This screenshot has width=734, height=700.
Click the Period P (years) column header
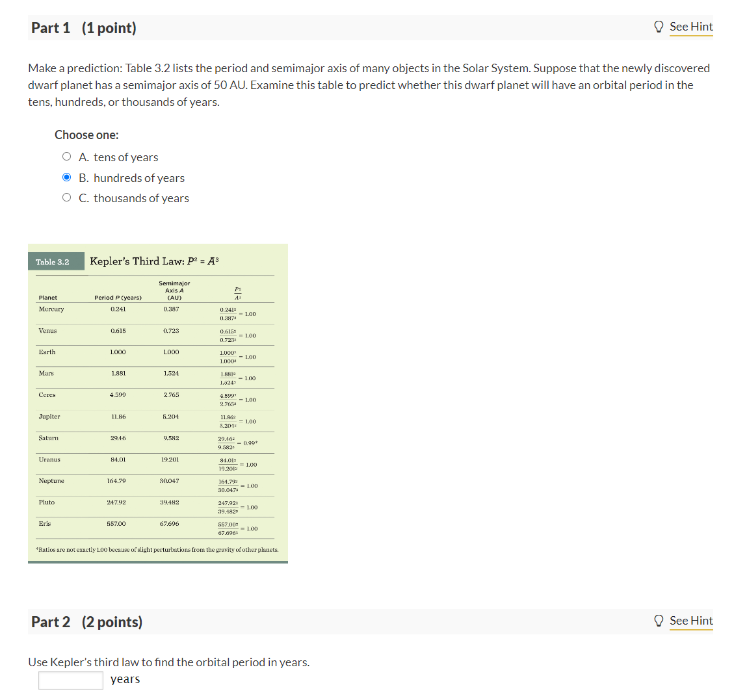click(x=120, y=297)
